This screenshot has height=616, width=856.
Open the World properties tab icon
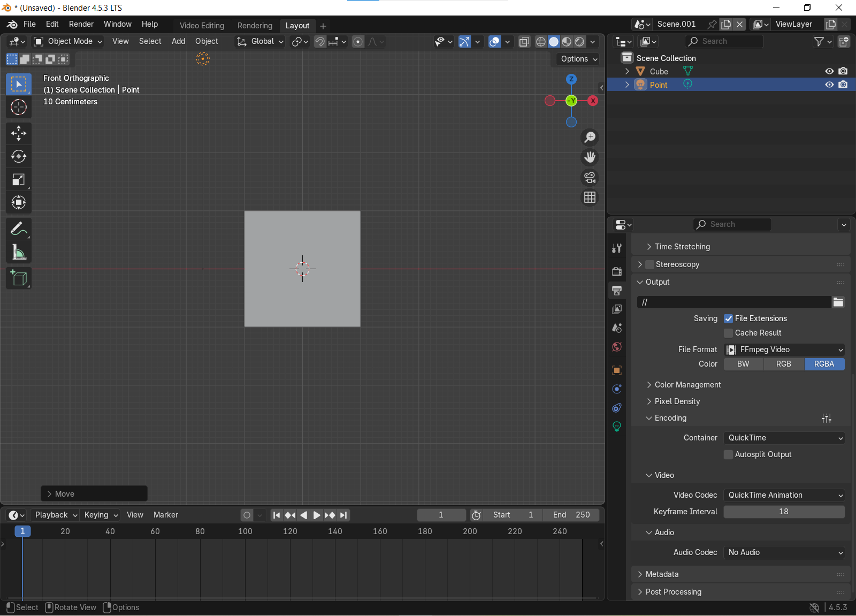(x=617, y=347)
